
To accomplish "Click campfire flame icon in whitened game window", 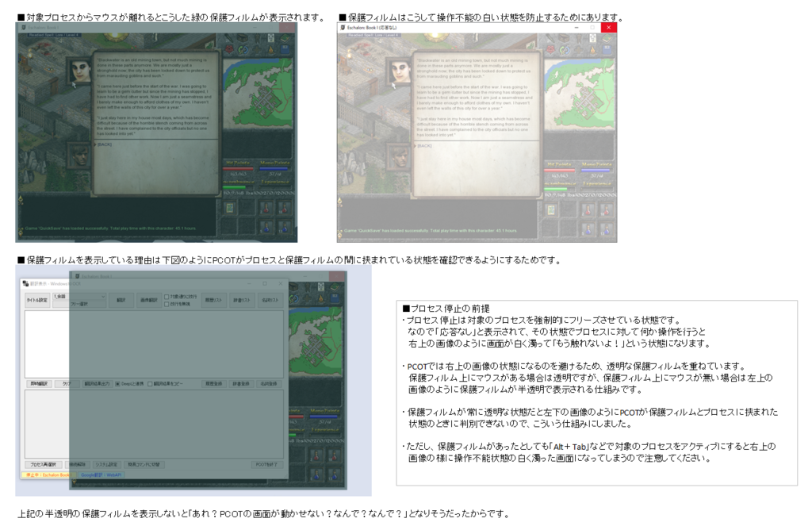I will 593,50.
